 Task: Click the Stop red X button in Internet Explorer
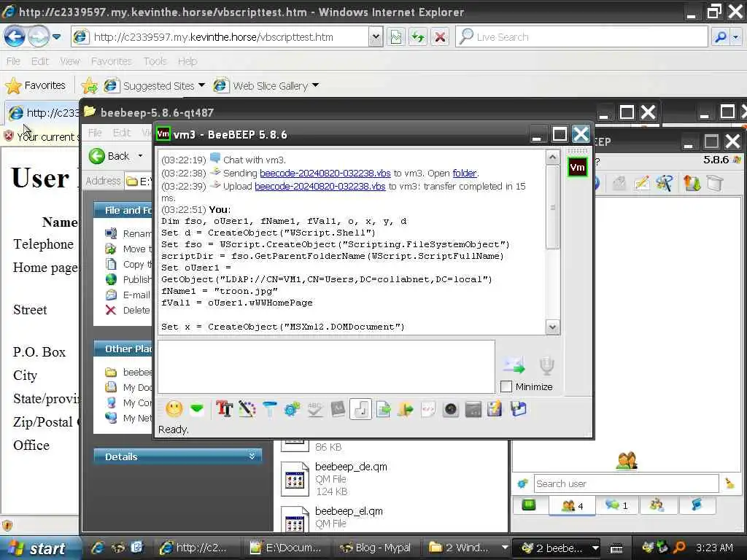[x=440, y=36]
